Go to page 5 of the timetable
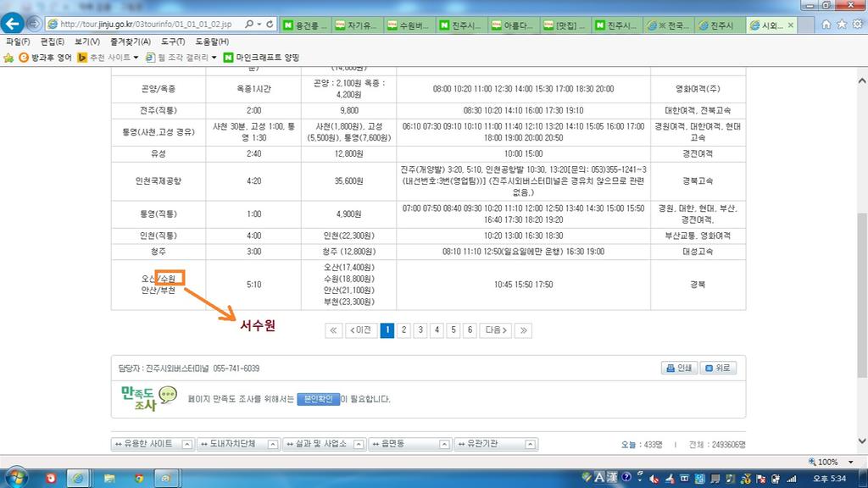This screenshot has height=488, width=868. pyautogui.click(x=453, y=330)
